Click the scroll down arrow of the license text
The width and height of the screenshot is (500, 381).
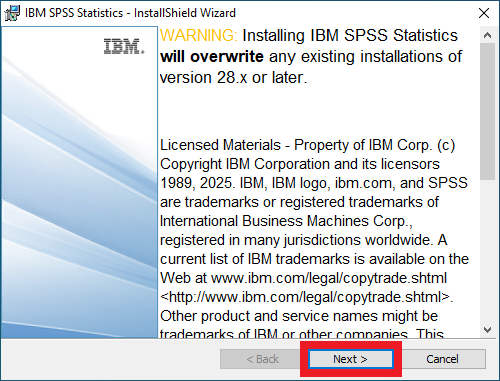tap(487, 330)
